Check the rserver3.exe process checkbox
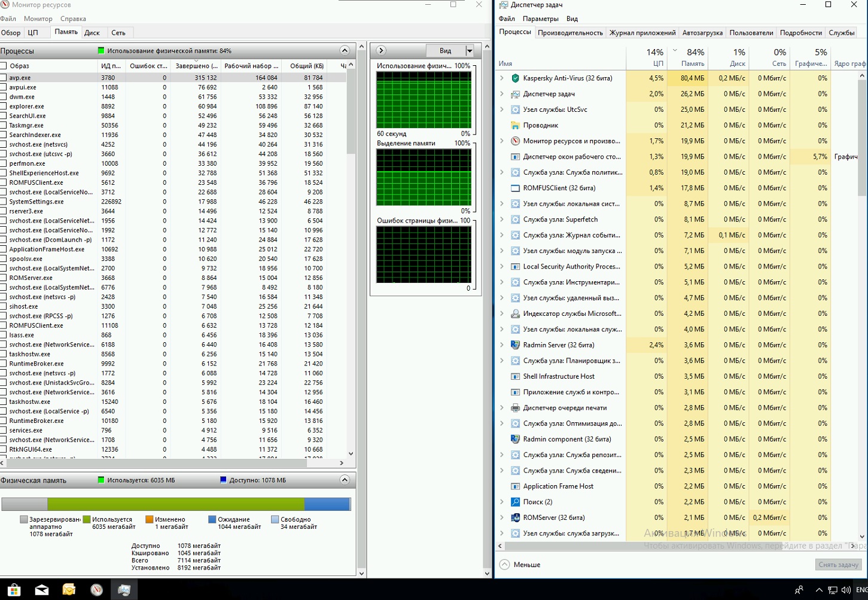The height and width of the screenshot is (600, 868). click(x=4, y=211)
